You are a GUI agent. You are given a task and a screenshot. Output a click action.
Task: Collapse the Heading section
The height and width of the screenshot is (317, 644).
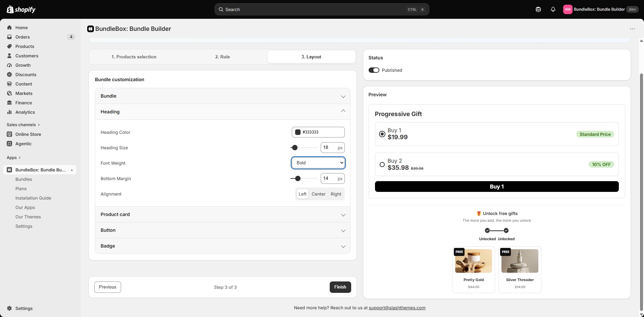pos(223,112)
